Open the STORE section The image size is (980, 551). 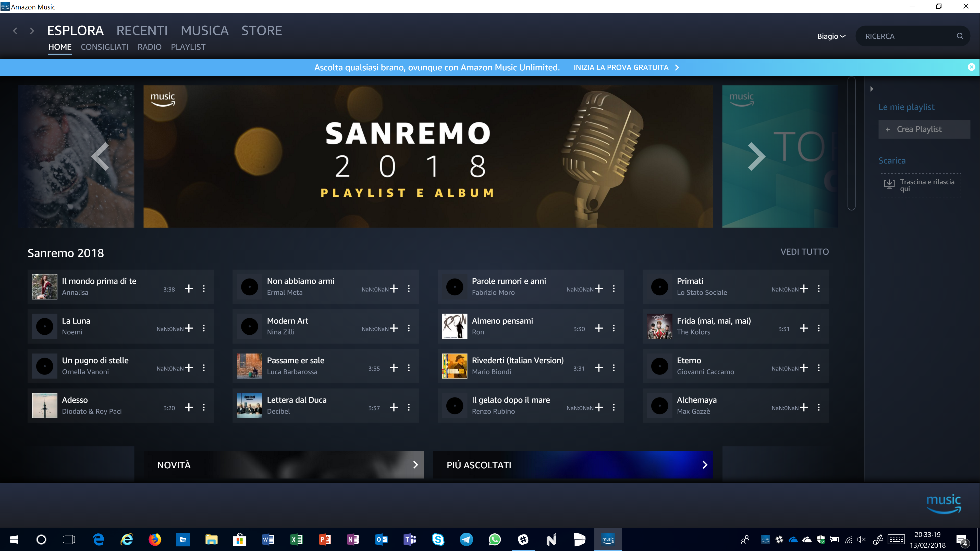pos(262,30)
